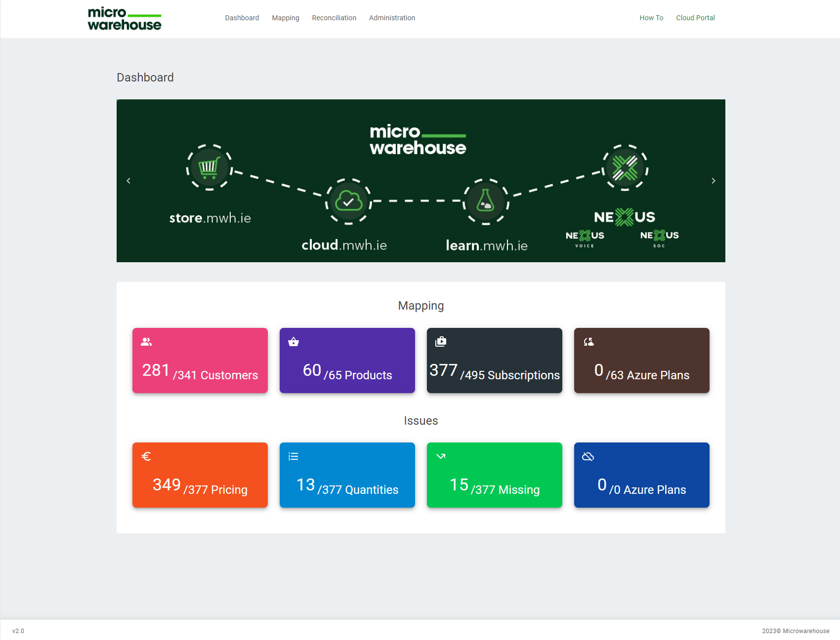The height and width of the screenshot is (640, 840).
Task: Open the 15/377 Missing issues card
Action: (495, 475)
